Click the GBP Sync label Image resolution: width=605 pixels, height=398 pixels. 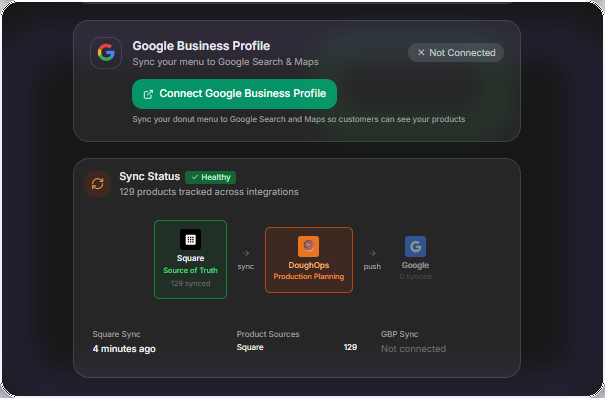(x=399, y=334)
